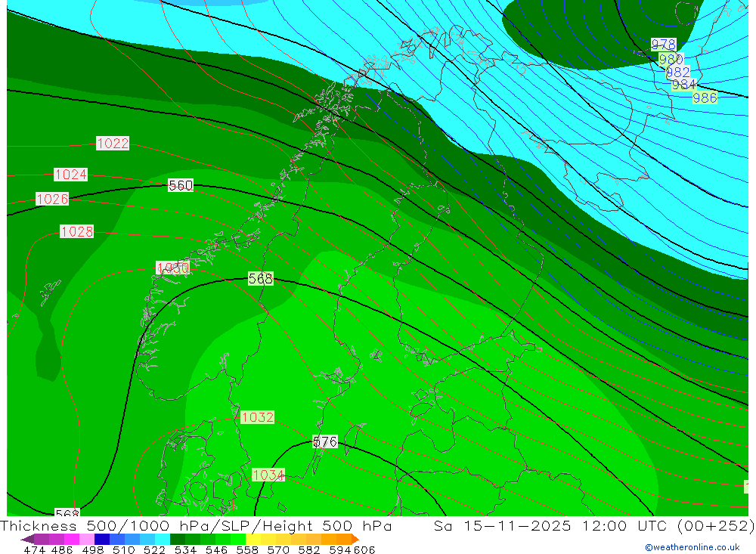The width and height of the screenshot is (756, 554).
Task: Click the orange right arrow of legend
Action: click(x=355, y=539)
